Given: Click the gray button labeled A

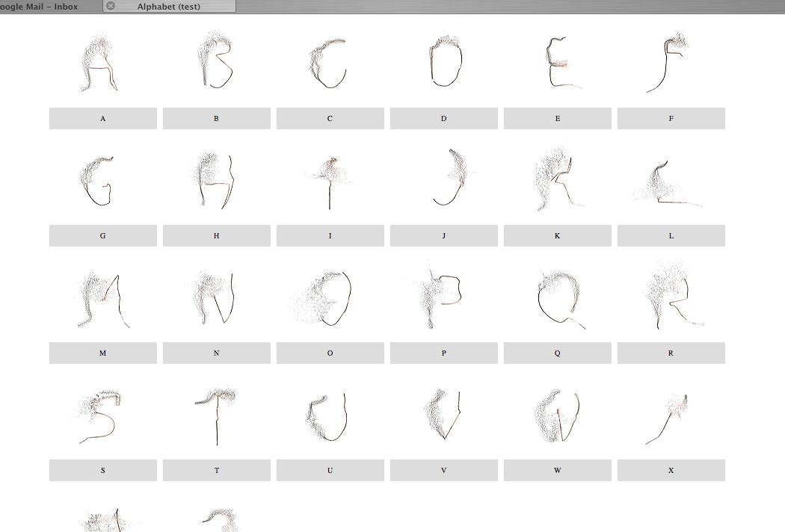Looking at the screenshot, I should click(103, 119).
